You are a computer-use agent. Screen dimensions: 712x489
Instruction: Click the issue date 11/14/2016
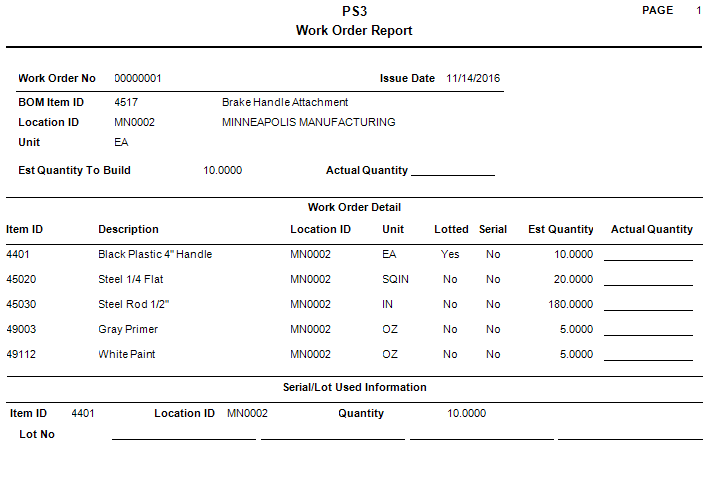pyautogui.click(x=474, y=78)
